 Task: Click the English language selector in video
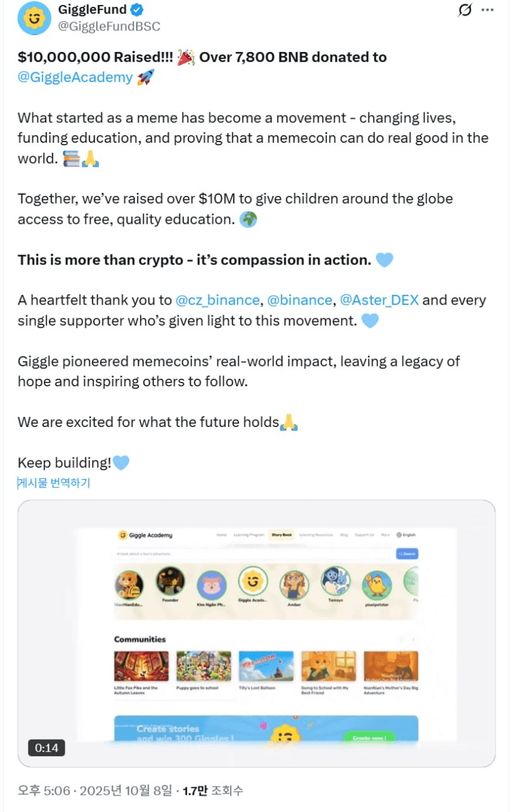pos(406,535)
